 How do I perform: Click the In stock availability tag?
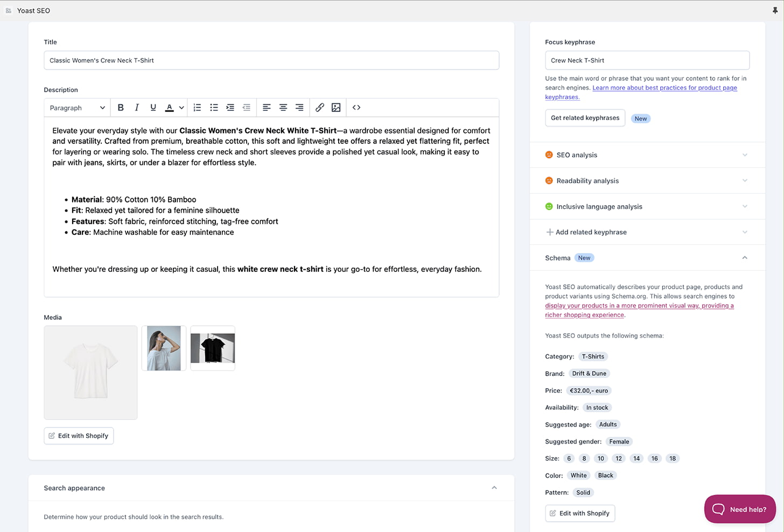click(597, 408)
